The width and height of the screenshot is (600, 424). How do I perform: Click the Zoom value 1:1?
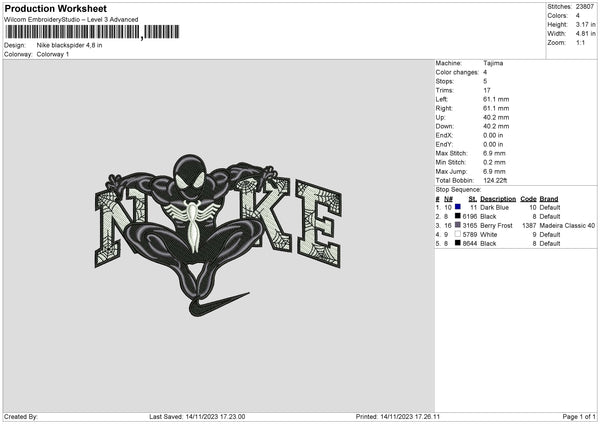pyautogui.click(x=580, y=42)
